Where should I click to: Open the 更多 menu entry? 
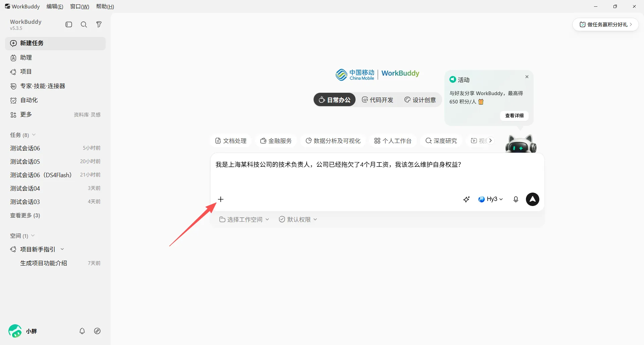(x=26, y=115)
